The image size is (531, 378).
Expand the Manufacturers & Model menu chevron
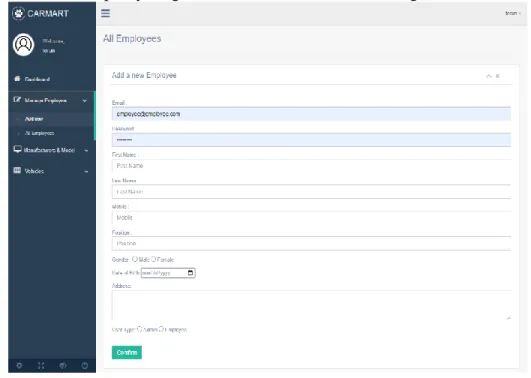[x=86, y=150]
